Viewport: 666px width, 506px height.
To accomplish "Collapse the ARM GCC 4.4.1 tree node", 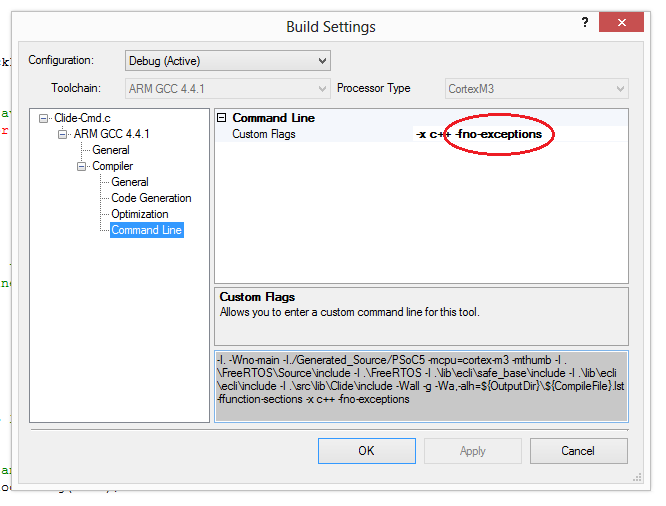I will point(63,134).
